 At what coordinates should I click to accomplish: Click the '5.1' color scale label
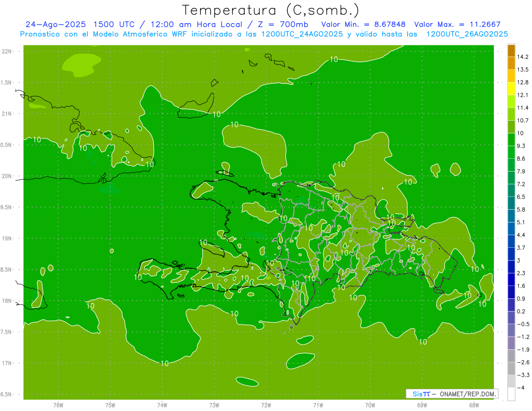pos(521,222)
